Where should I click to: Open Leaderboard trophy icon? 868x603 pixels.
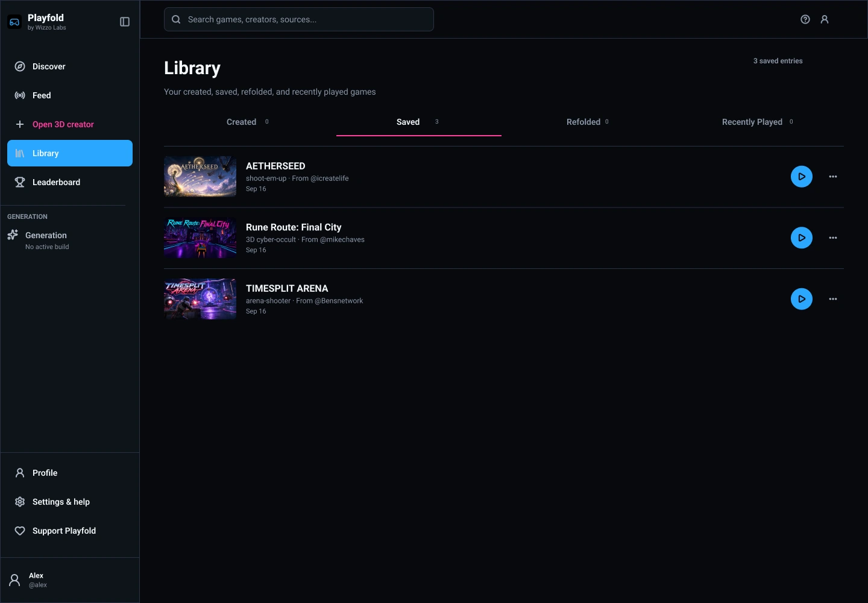tap(20, 182)
